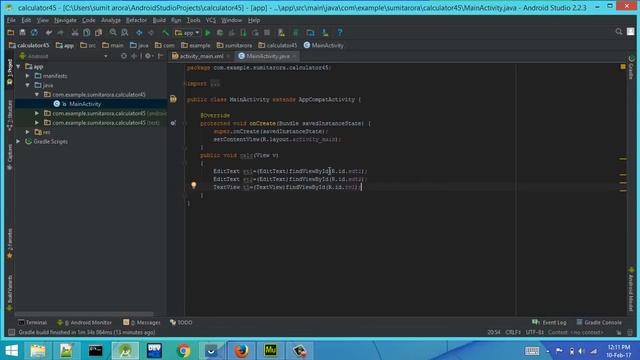Click the Gradle side tab
640x360 pixels.
tap(631, 68)
